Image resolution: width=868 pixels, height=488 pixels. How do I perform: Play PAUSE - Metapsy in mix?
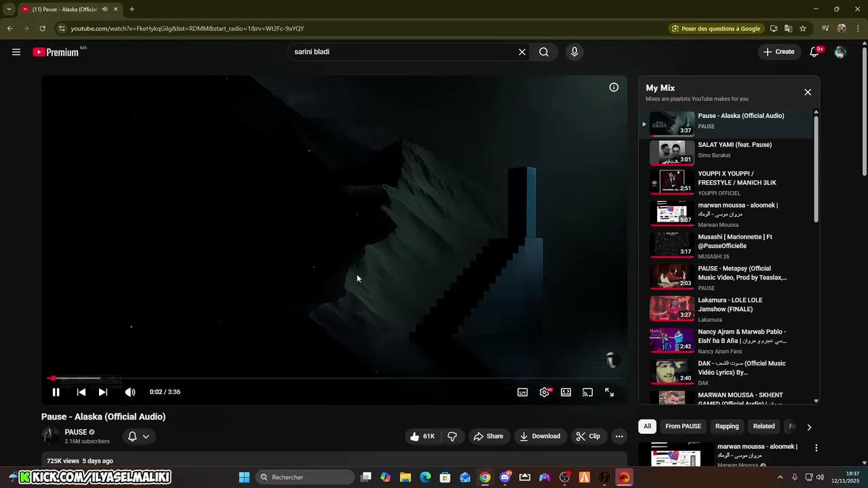pyautogui.click(x=726, y=278)
